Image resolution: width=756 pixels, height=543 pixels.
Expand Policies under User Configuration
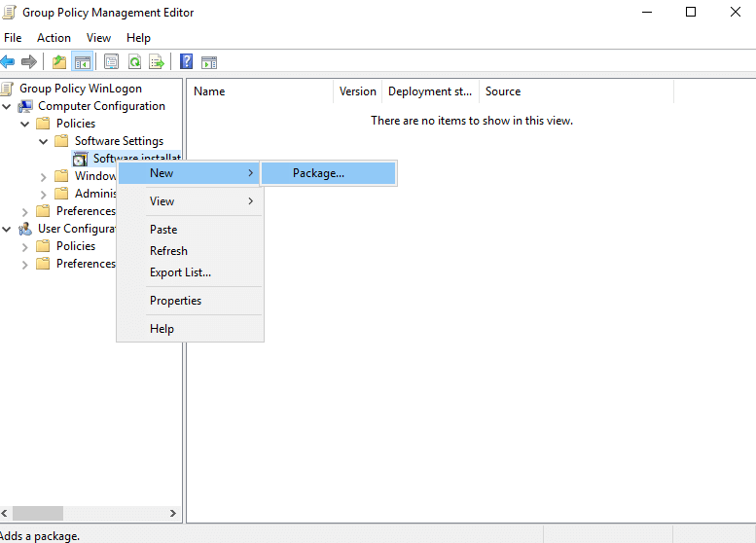pyautogui.click(x=25, y=246)
